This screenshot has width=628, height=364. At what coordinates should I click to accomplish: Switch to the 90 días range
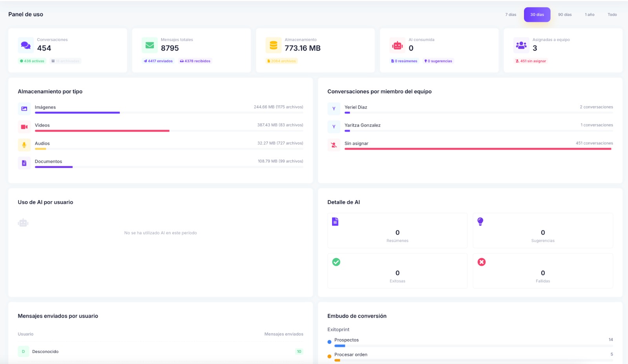[565, 15]
